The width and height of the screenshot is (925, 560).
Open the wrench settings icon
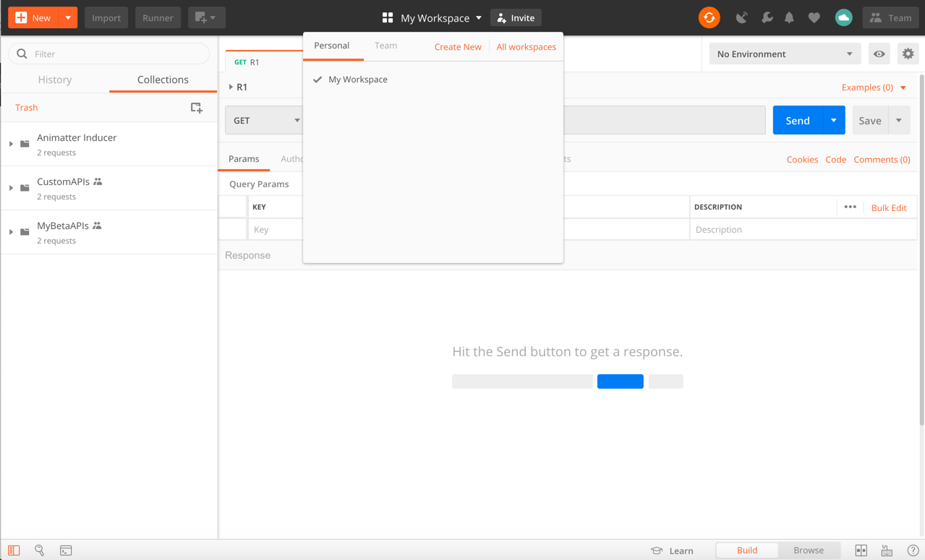[767, 18]
